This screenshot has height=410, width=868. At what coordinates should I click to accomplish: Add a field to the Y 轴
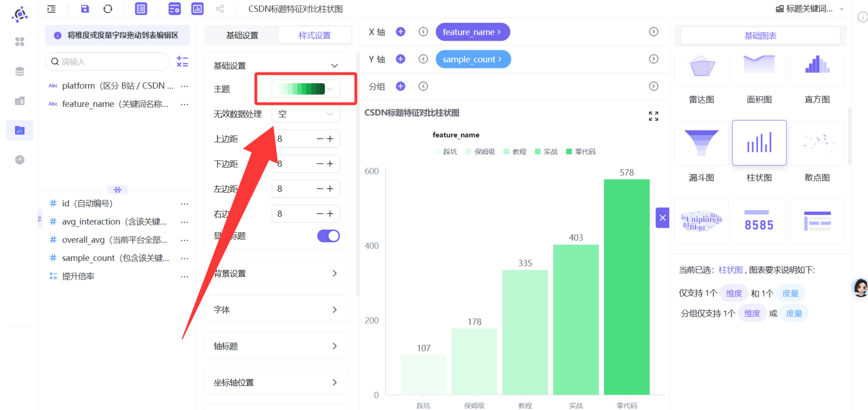[x=400, y=59]
